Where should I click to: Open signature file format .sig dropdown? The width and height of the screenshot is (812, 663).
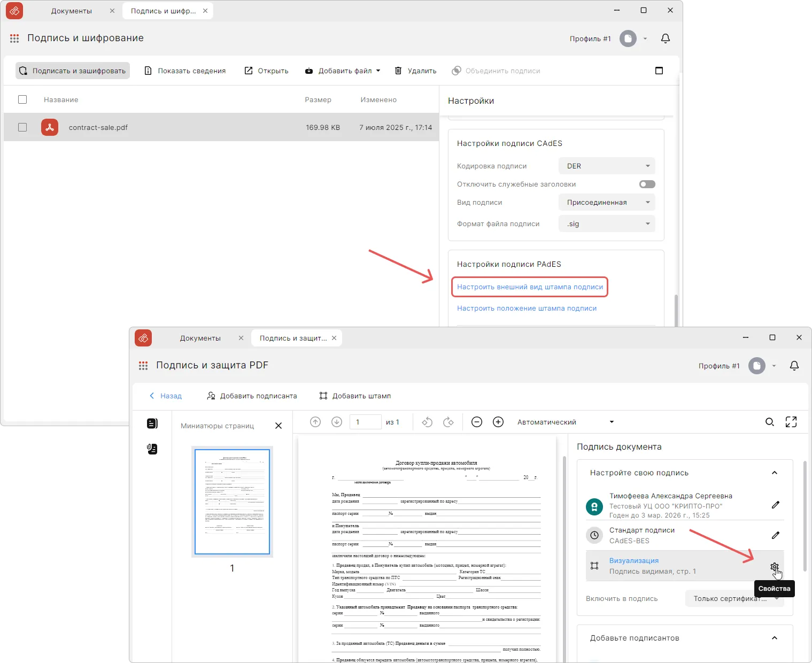tap(606, 224)
